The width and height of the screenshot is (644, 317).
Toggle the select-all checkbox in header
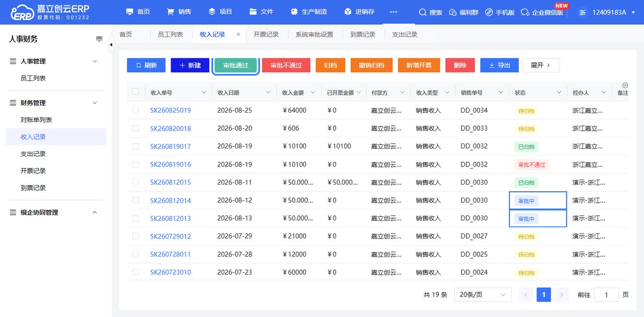pyautogui.click(x=135, y=92)
